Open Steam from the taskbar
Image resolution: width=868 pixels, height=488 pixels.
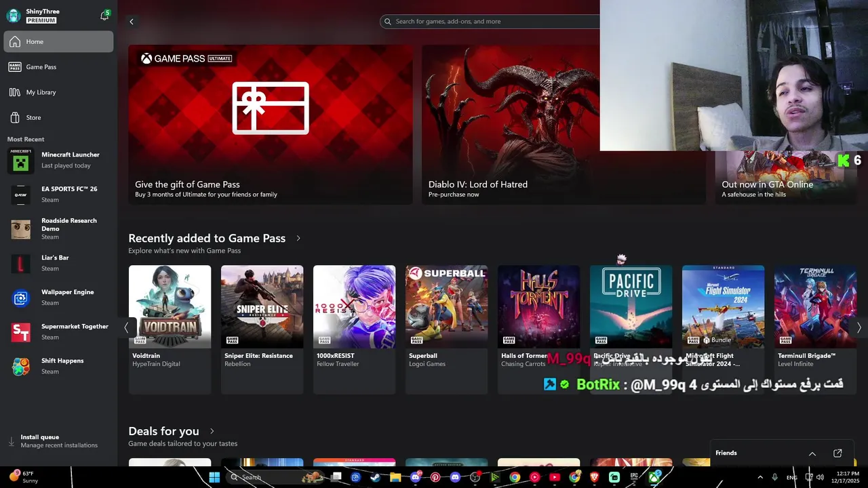[x=375, y=477]
